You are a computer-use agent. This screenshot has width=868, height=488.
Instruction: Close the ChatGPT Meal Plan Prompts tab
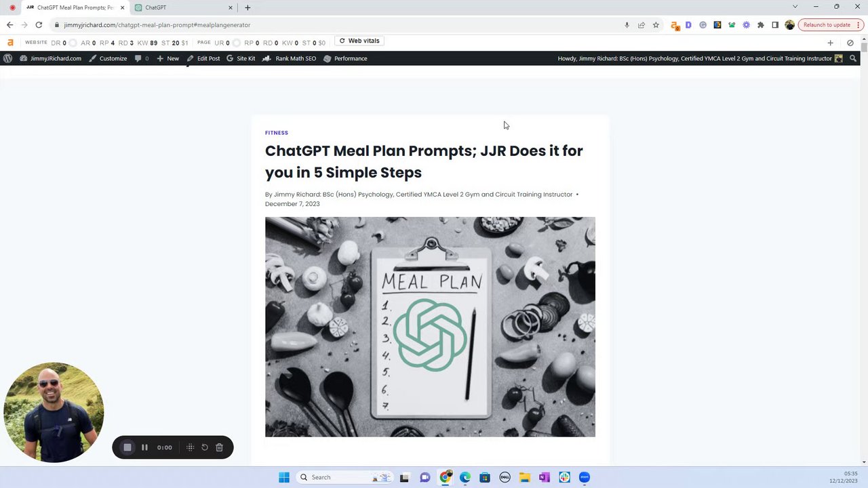122,7
